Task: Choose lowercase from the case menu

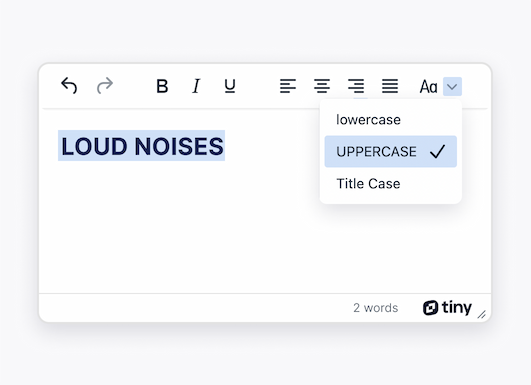Action: [391, 120]
